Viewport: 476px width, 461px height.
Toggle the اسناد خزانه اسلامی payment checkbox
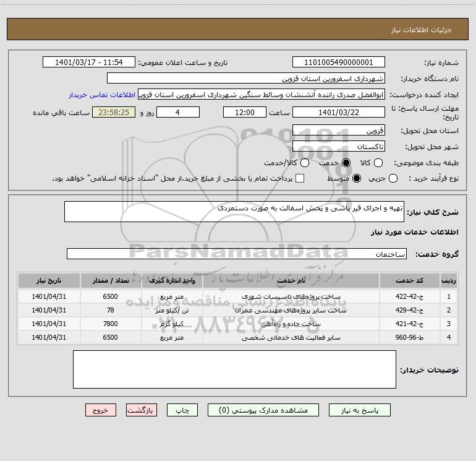(x=300, y=178)
